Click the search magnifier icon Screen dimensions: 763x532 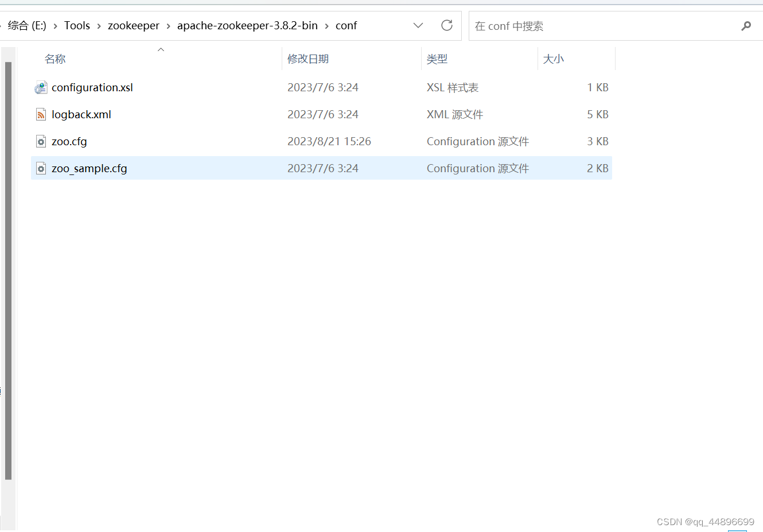pos(746,26)
